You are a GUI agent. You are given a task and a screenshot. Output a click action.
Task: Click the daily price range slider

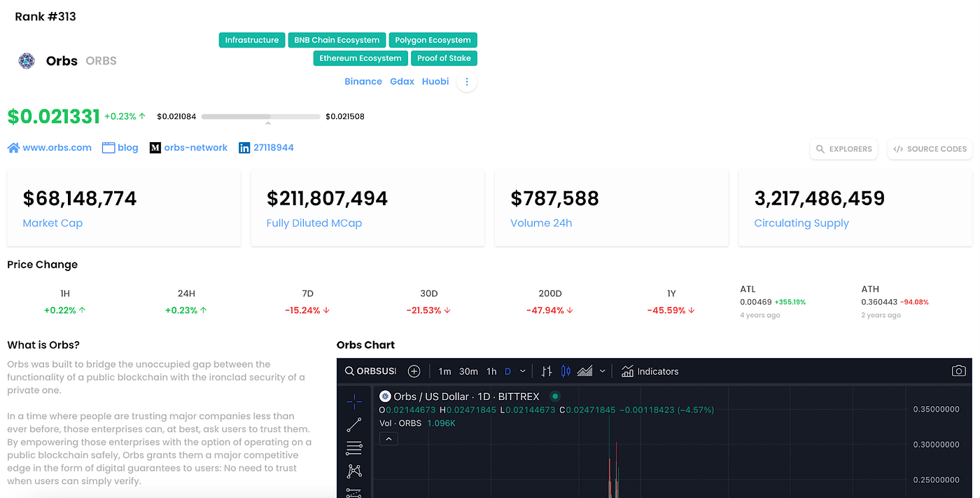260,116
